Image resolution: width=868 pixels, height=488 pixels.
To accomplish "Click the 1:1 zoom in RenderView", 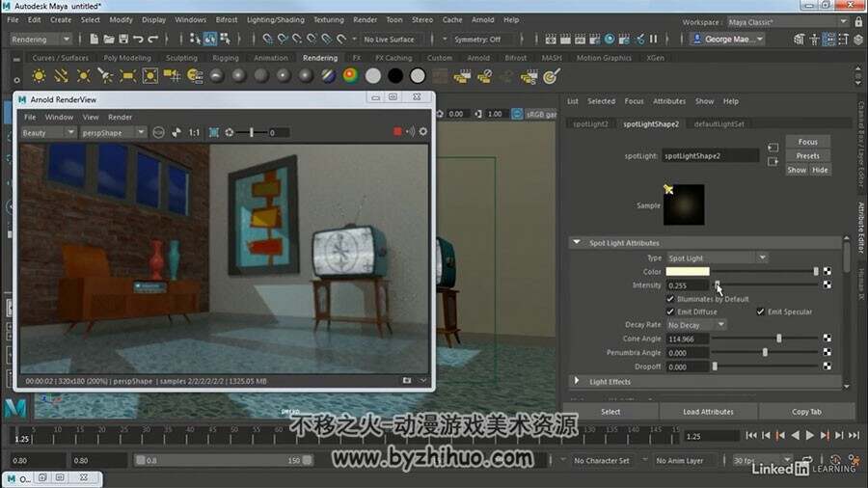I will pos(194,132).
